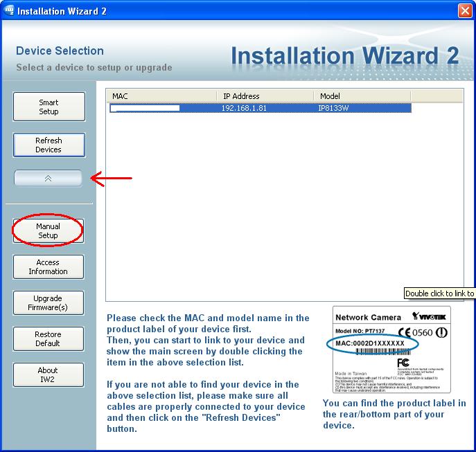Open About IW2
Image resolution: width=476 pixels, height=452 pixels.
(x=49, y=374)
